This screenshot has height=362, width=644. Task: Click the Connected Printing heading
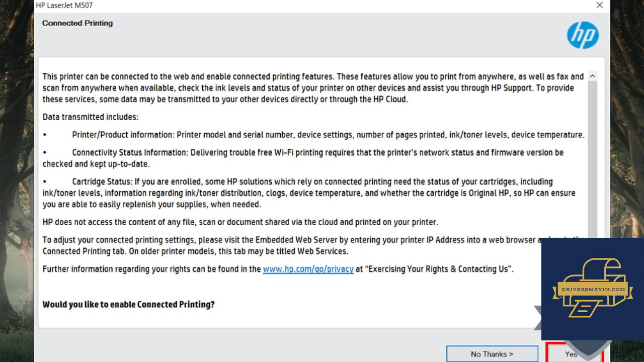(77, 23)
